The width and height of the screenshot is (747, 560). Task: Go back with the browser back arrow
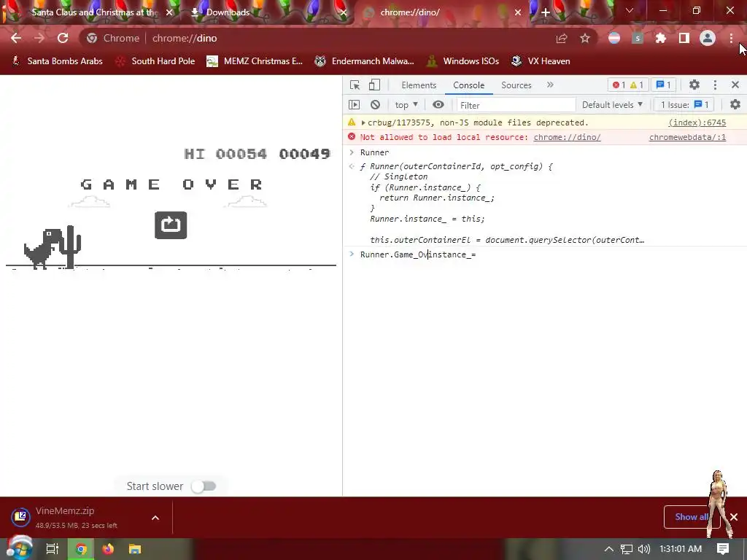[16, 38]
